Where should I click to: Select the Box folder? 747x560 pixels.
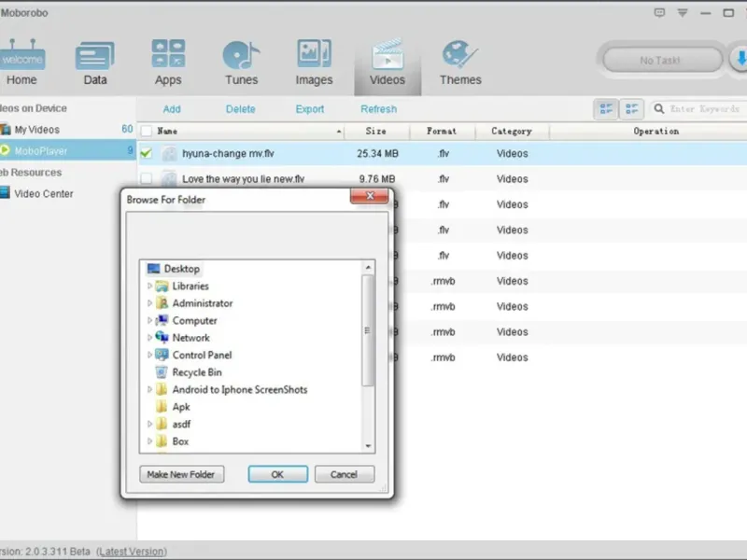(x=173, y=441)
